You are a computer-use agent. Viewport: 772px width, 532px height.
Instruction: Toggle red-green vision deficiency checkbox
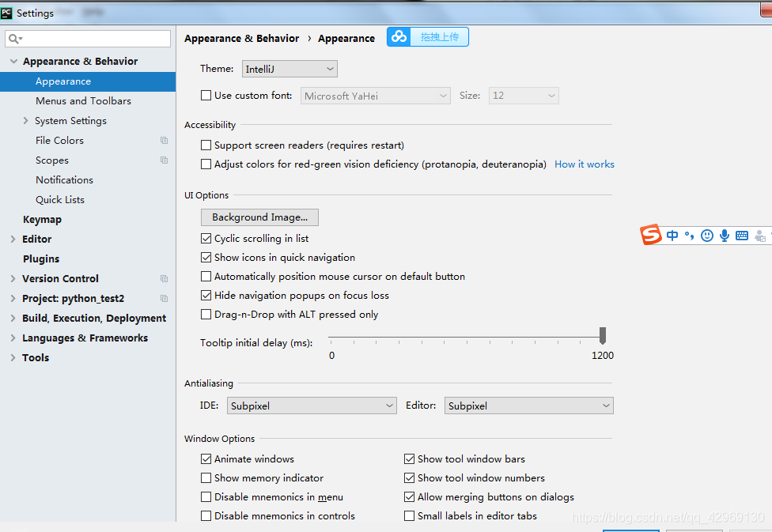206,164
